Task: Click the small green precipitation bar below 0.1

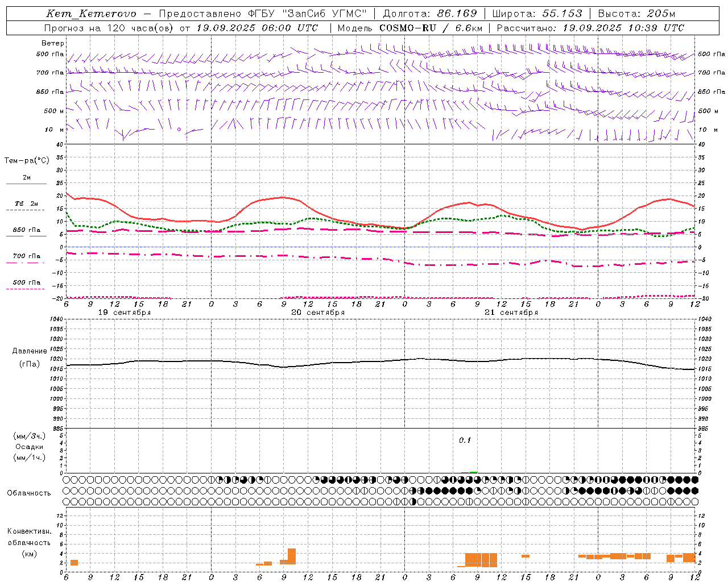Action: coord(473,472)
